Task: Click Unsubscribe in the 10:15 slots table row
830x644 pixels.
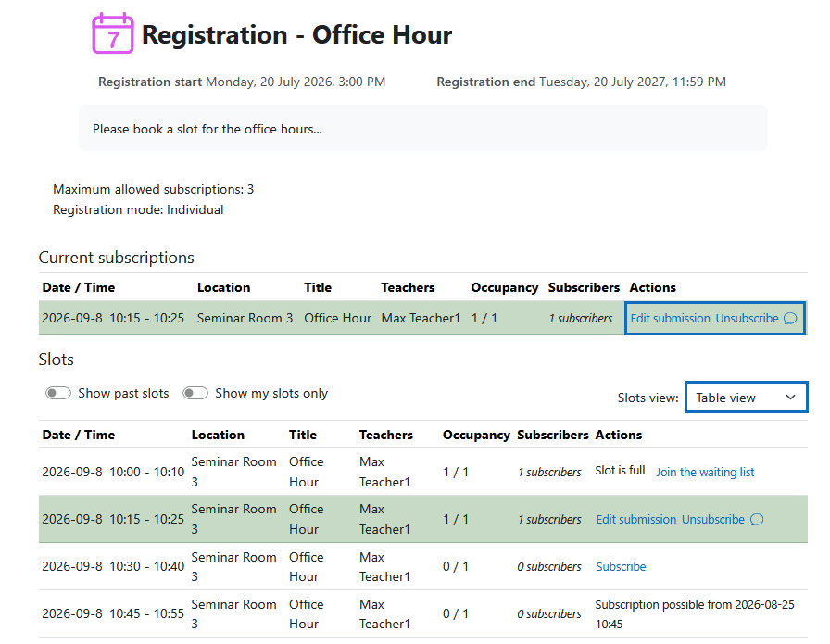Action: click(713, 520)
